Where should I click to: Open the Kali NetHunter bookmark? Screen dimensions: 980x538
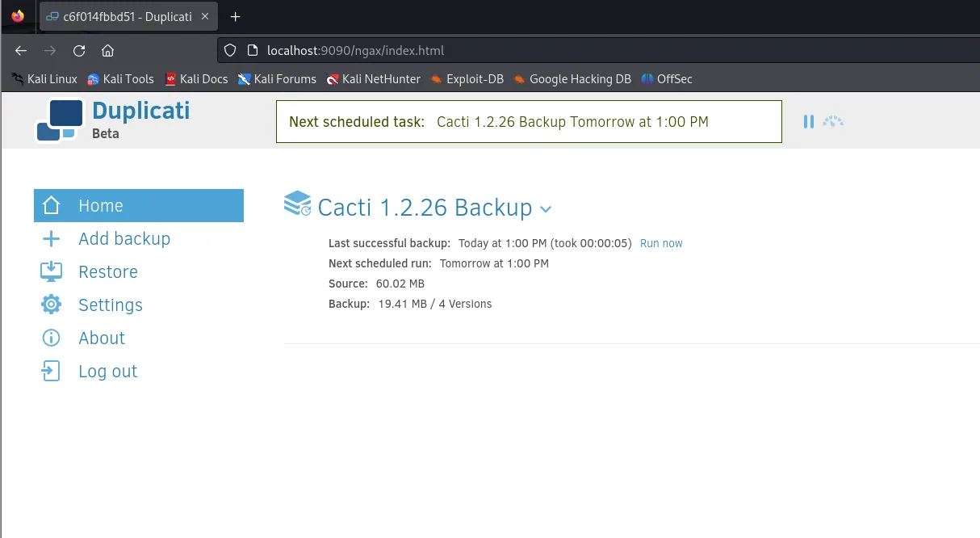point(373,78)
